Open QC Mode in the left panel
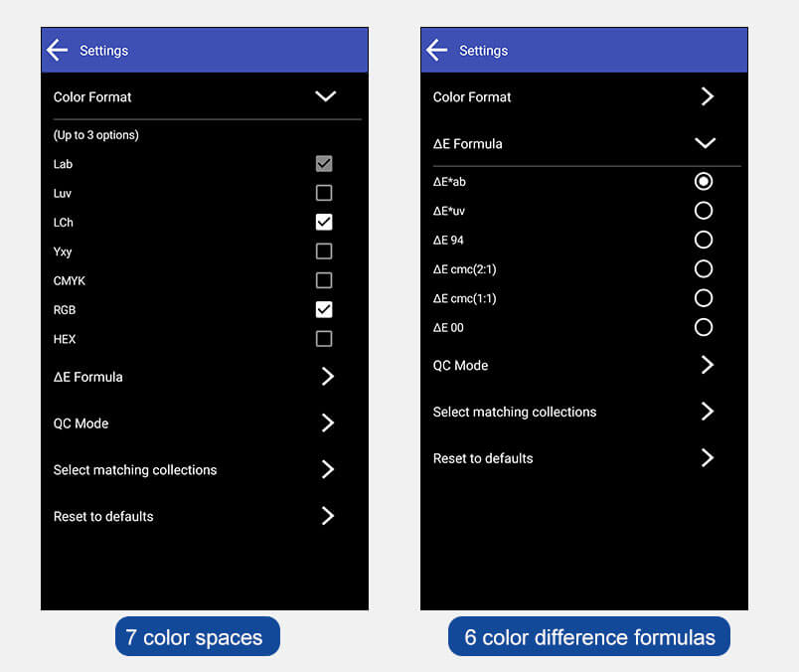The width and height of the screenshot is (799, 672). tap(205, 423)
